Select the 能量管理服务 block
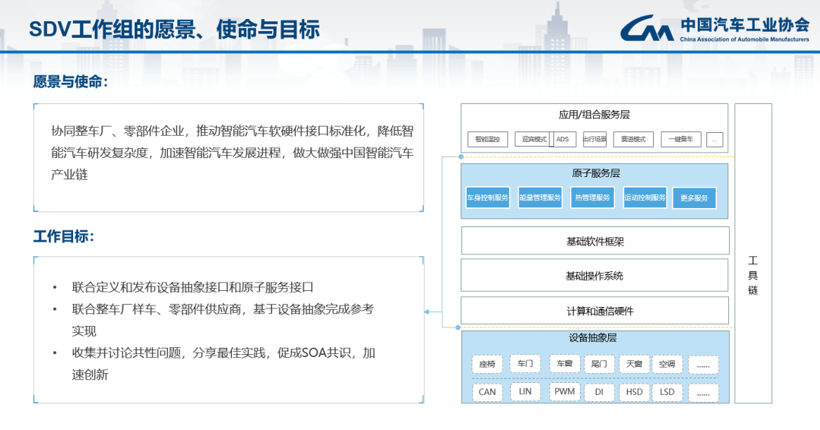Screen dimensions: 820x430 pyautogui.click(x=539, y=198)
